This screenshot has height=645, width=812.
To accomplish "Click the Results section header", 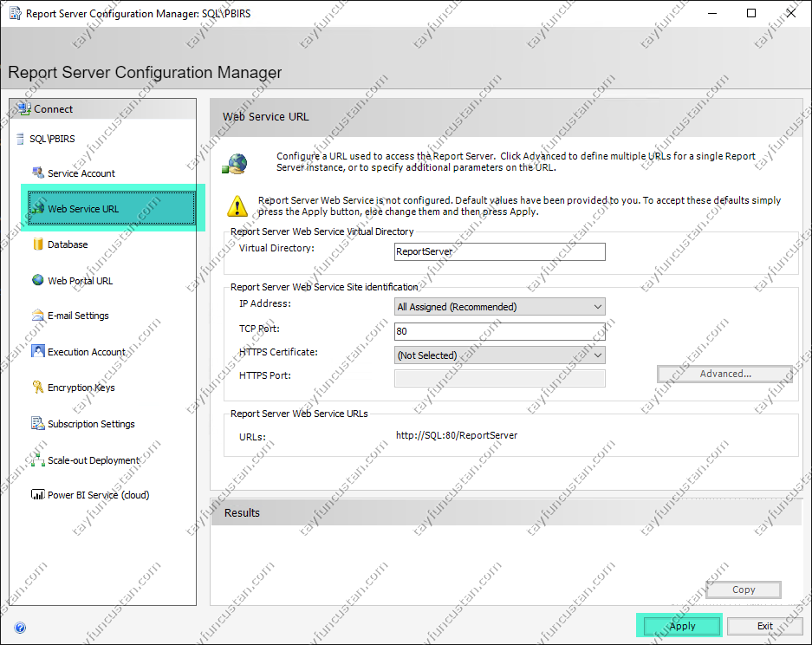I will (x=242, y=513).
